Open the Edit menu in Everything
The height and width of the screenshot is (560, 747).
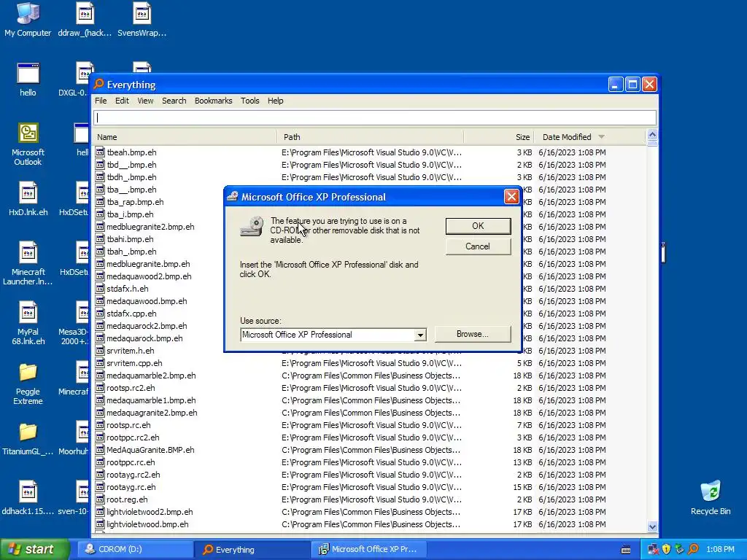(x=122, y=101)
